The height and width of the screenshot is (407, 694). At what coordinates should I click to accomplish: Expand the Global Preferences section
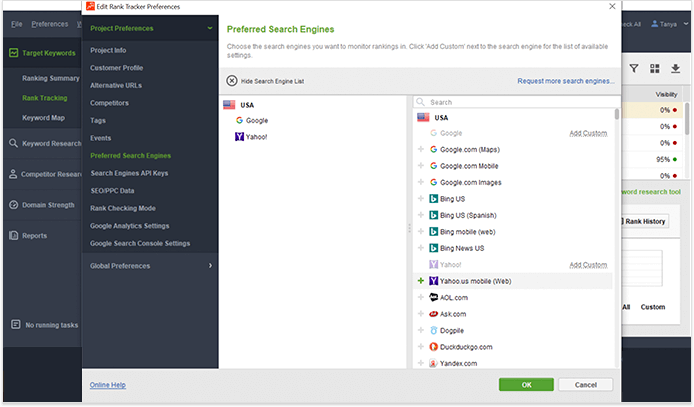210,266
